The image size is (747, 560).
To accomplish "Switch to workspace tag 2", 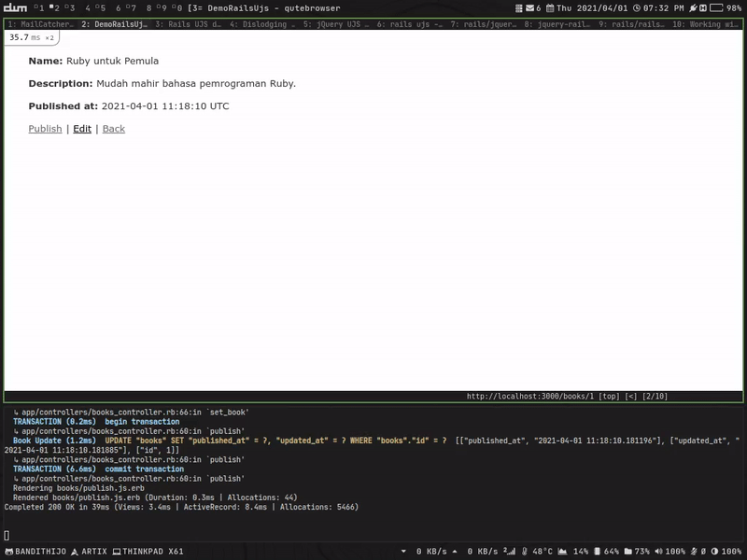I will click(x=54, y=7).
